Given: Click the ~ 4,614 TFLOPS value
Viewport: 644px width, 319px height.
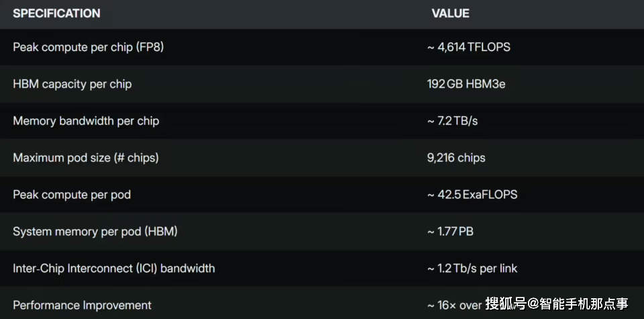Looking at the screenshot, I should (x=469, y=47).
